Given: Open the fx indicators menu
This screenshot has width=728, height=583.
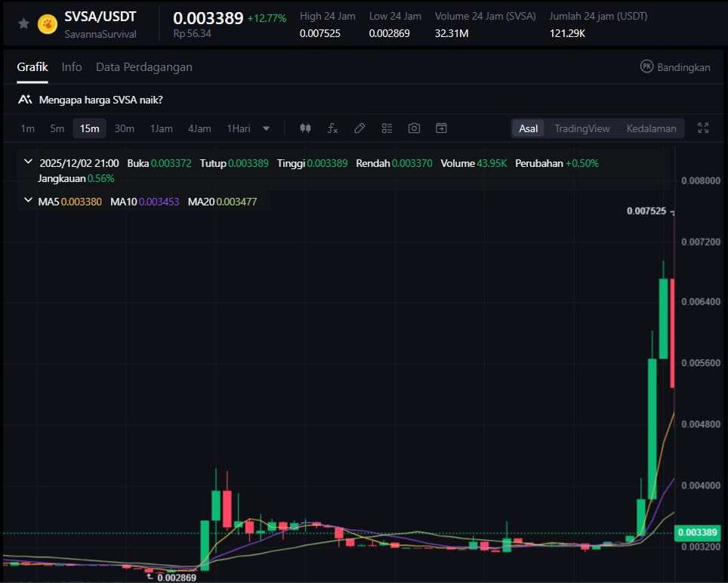Looking at the screenshot, I should [332, 128].
